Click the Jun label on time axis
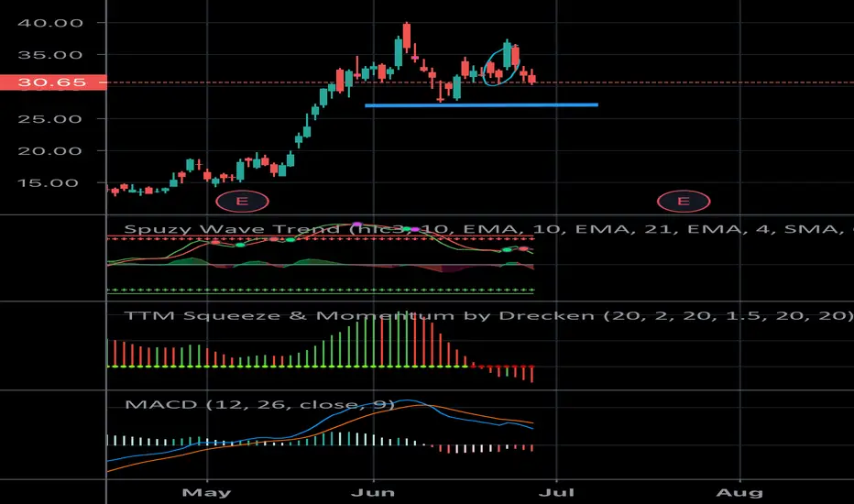Screen dimensions: 854x504 coord(373,493)
